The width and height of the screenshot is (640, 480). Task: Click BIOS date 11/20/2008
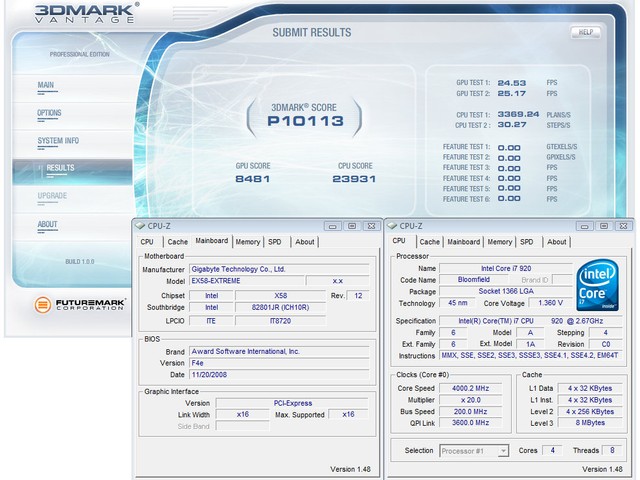click(x=279, y=375)
